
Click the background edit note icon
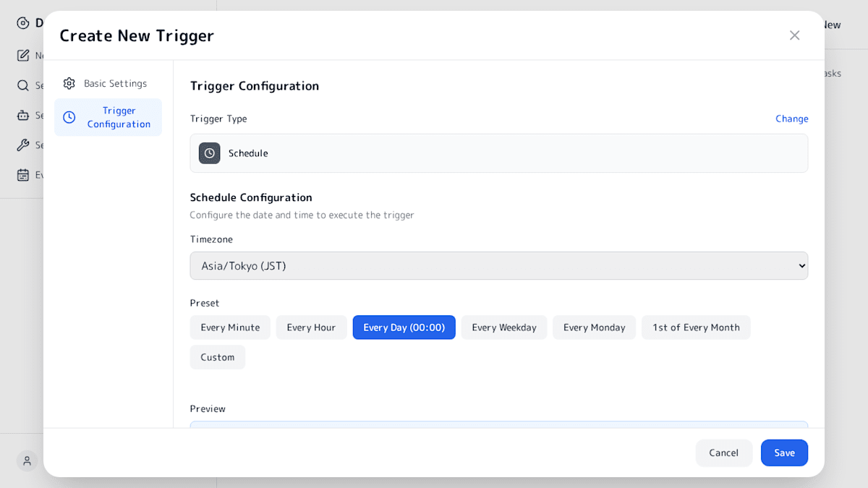pos(23,56)
